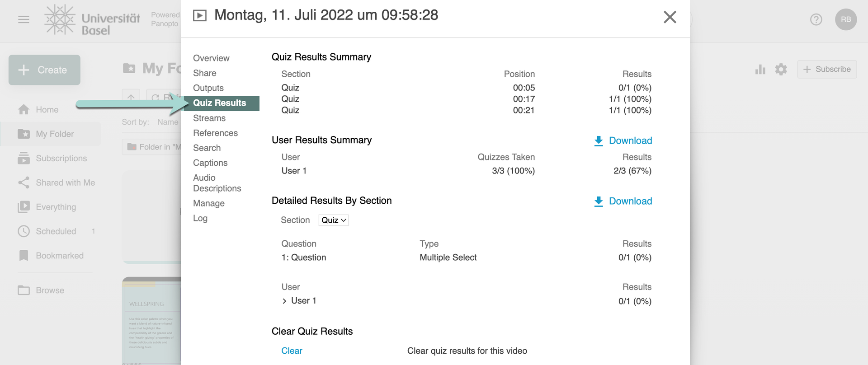
Task: Open the Section Quiz dropdown
Action: click(333, 220)
